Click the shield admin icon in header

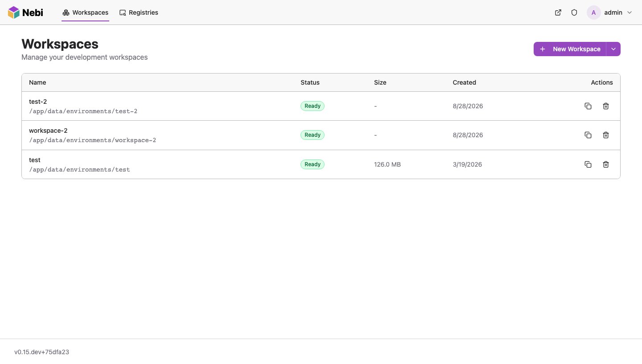click(574, 12)
